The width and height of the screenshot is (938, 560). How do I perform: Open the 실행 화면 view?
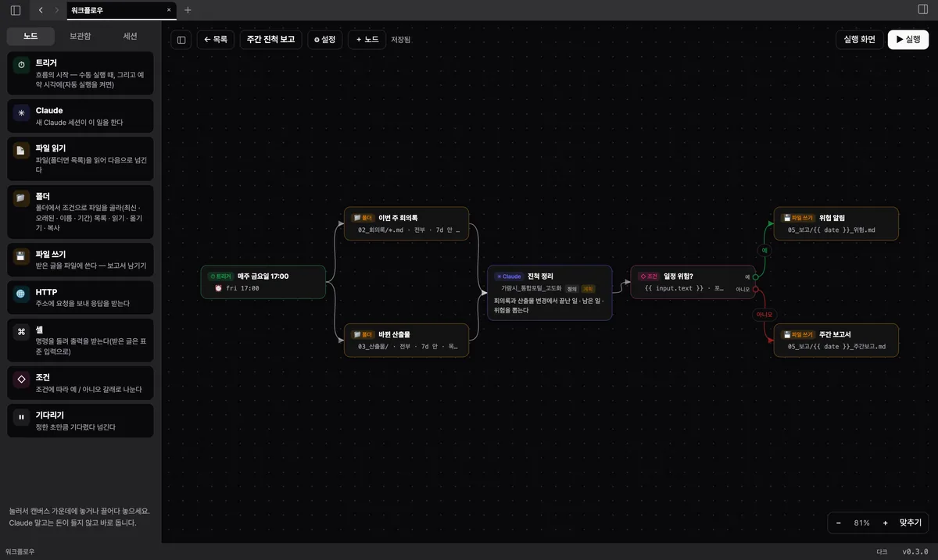tap(860, 40)
